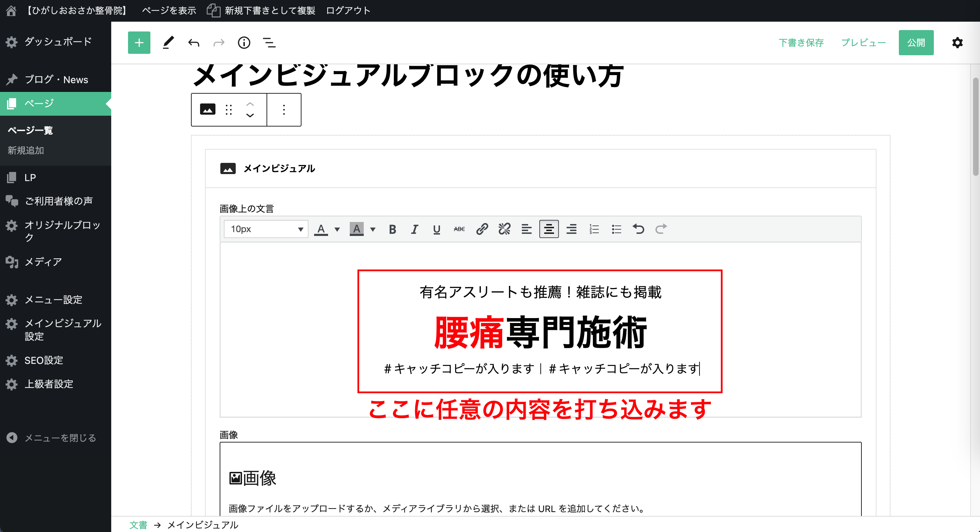Open SEO設定 in the sidebar
980x532 pixels.
44,360
